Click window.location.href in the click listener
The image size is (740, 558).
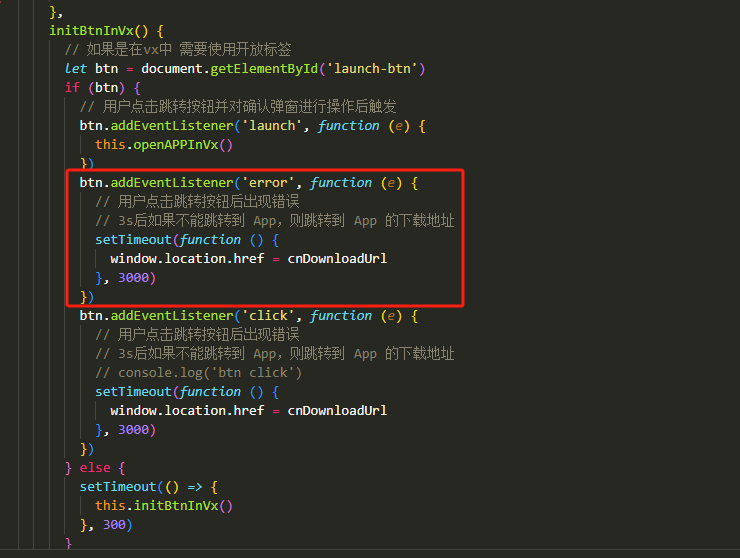tap(187, 411)
